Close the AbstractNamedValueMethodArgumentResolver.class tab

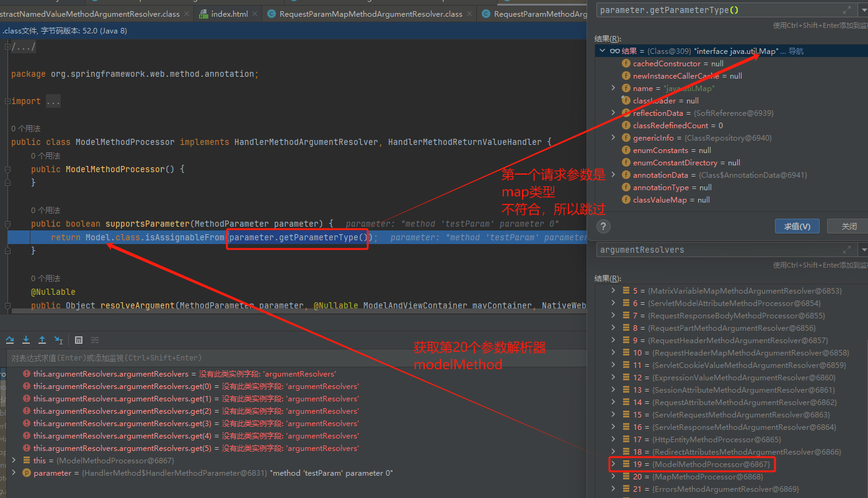point(187,14)
